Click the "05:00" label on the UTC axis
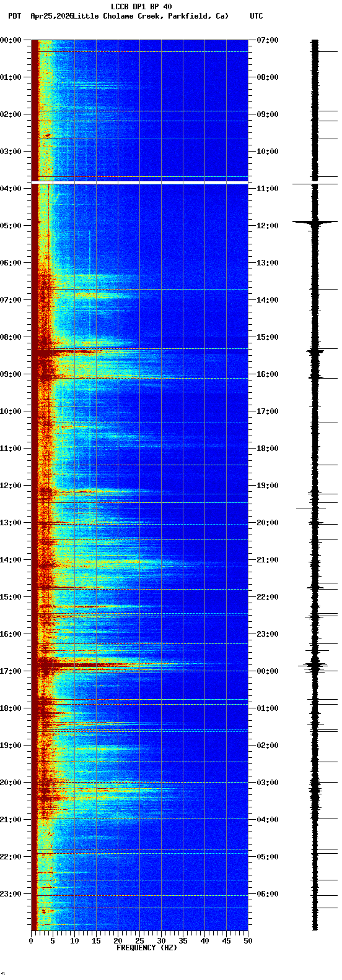The width and height of the screenshot is (342, 980). (x=268, y=857)
